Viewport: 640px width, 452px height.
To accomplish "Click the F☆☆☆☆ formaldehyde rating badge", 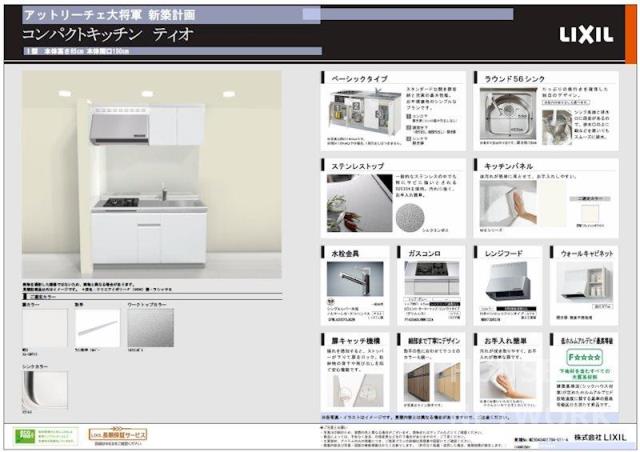I will (585, 357).
